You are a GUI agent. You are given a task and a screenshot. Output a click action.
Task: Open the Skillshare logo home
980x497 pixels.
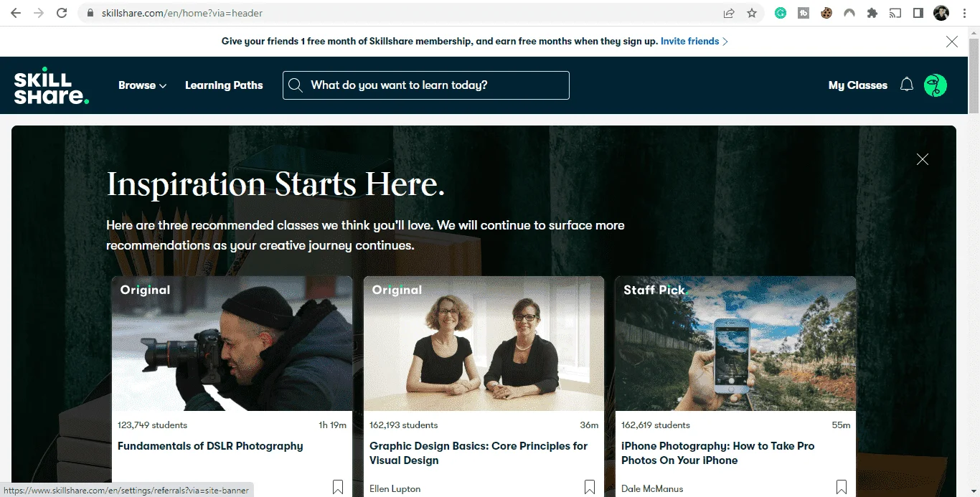point(51,86)
